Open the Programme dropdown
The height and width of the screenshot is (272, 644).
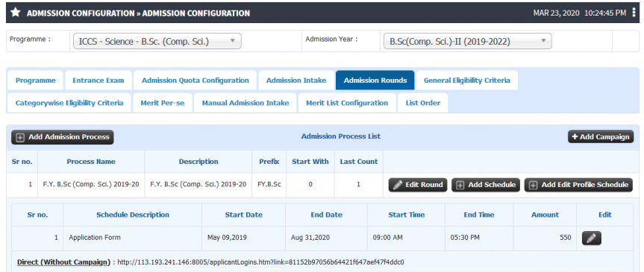pyautogui.click(x=157, y=42)
